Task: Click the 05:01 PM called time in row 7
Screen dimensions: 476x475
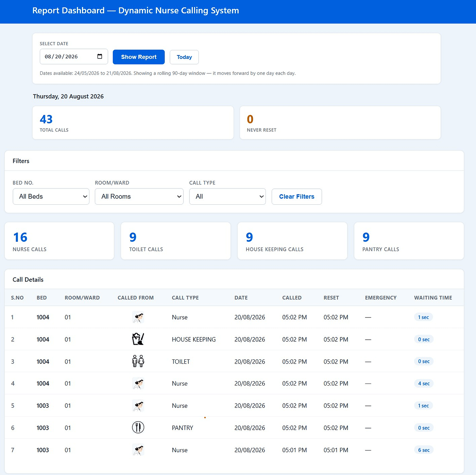Action: point(294,450)
